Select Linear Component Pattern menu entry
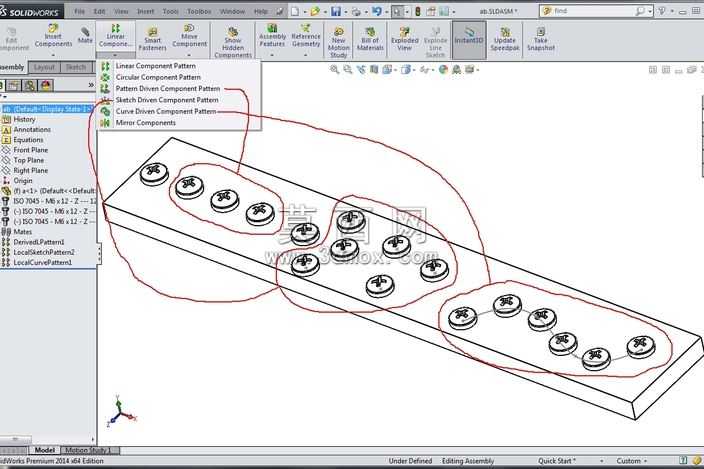 pyautogui.click(x=155, y=66)
